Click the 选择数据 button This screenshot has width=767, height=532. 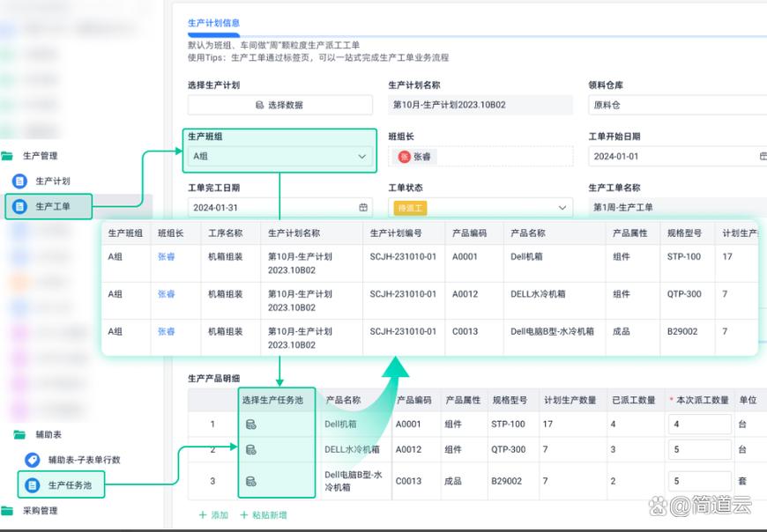click(x=279, y=105)
